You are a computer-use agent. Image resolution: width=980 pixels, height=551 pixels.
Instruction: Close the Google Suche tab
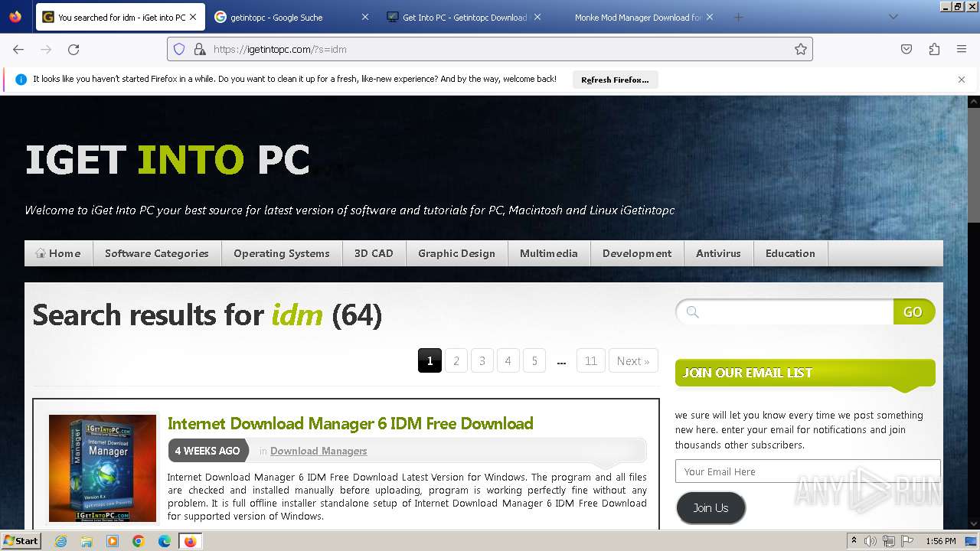[365, 17]
